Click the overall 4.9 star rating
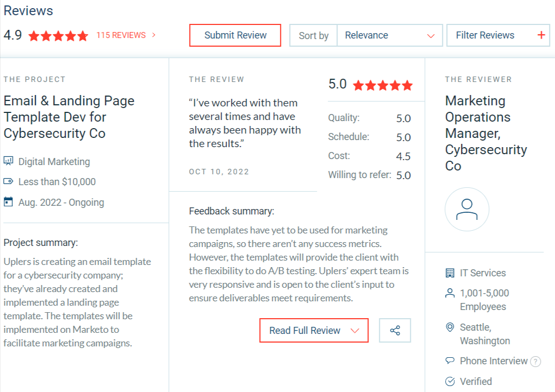 [x=58, y=36]
